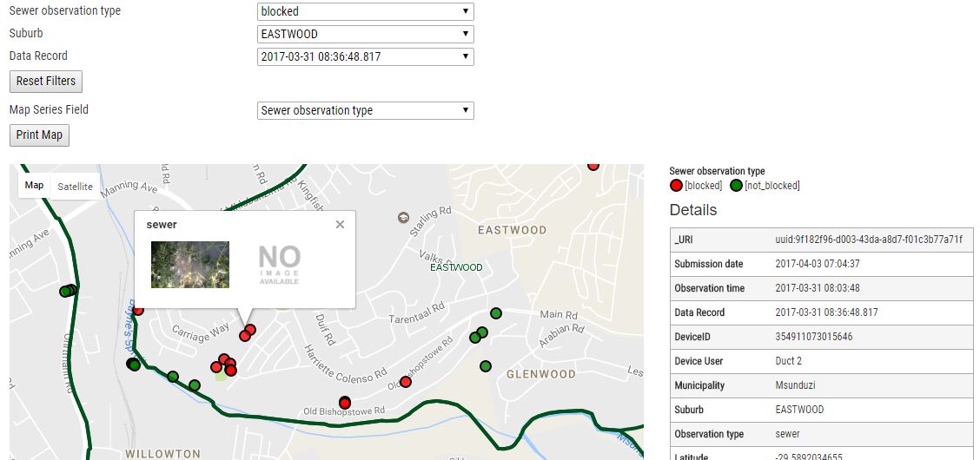Screen dimensions: 980x460
Task: Open the Map Series Field dropdown
Action: click(x=366, y=110)
